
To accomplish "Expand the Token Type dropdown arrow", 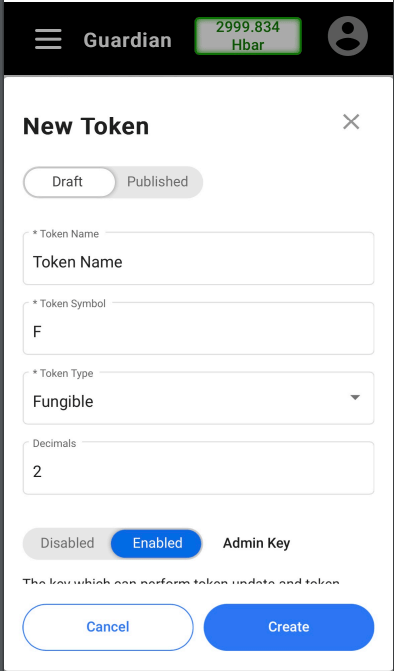I will [x=355, y=398].
